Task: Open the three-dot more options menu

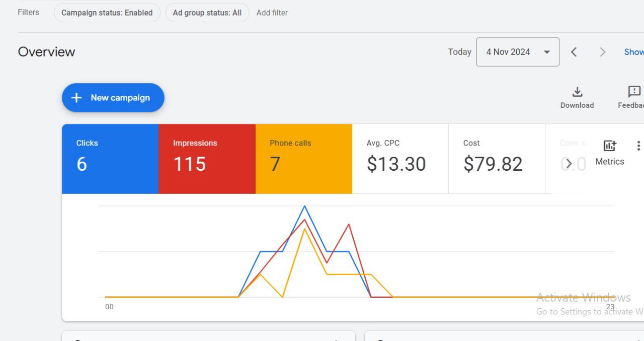Action: (x=638, y=146)
